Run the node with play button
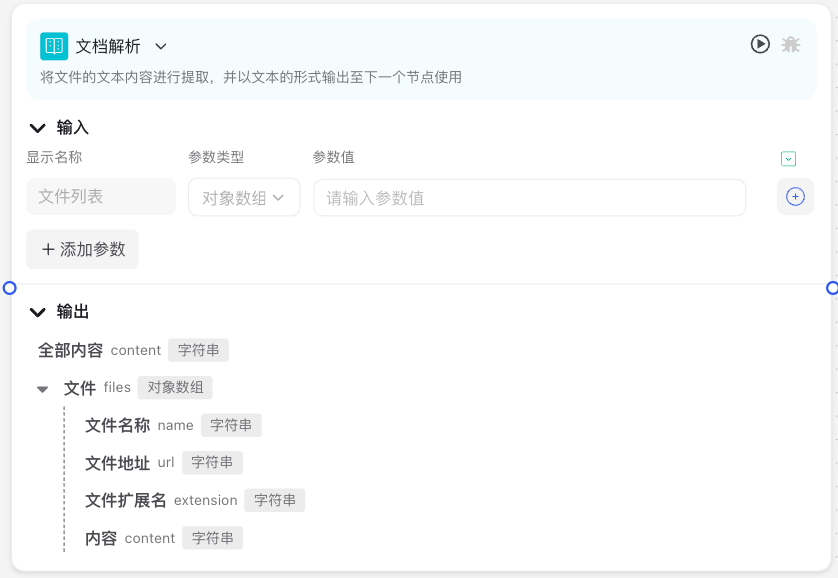The image size is (838, 578). click(x=760, y=44)
